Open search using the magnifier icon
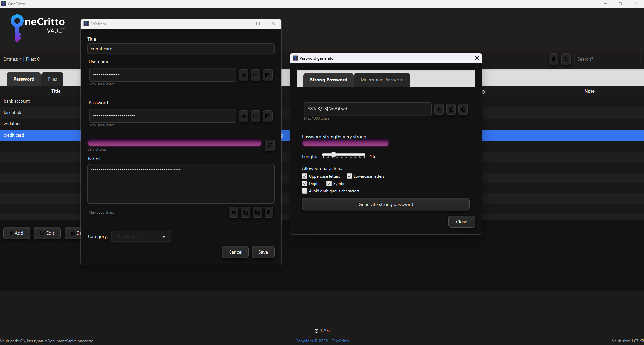 pos(566,59)
